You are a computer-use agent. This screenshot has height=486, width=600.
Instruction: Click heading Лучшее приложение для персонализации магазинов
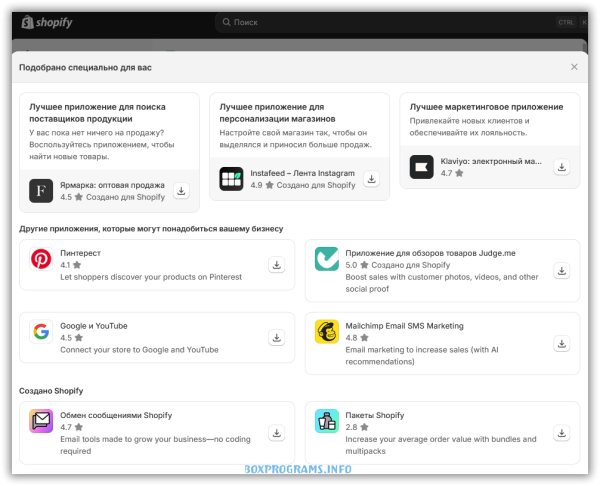click(x=277, y=113)
